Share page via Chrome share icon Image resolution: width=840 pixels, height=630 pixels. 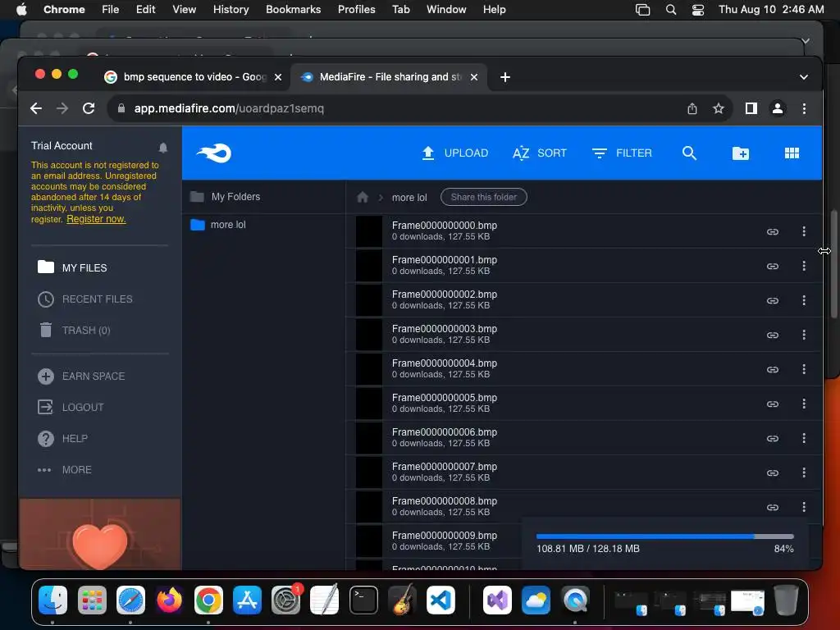[x=692, y=108]
